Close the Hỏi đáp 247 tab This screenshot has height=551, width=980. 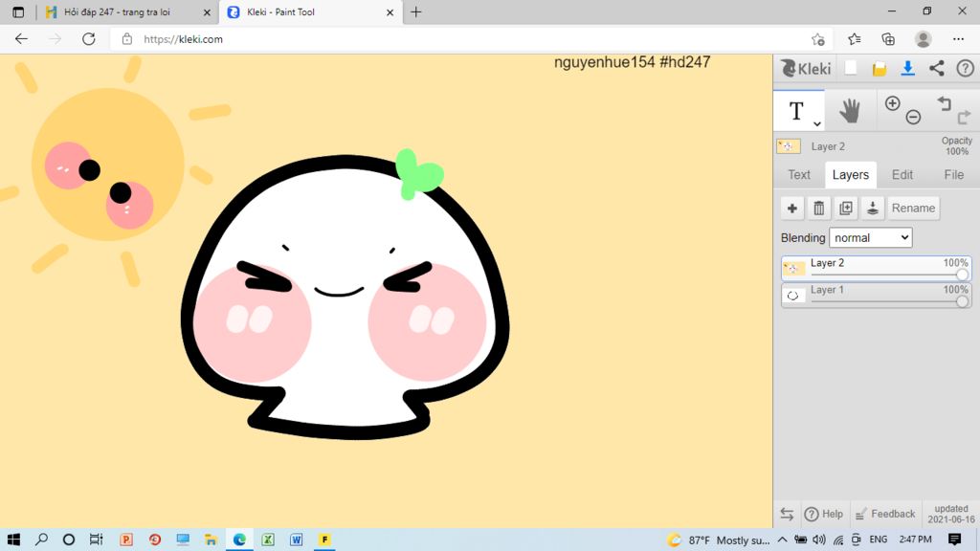[207, 12]
